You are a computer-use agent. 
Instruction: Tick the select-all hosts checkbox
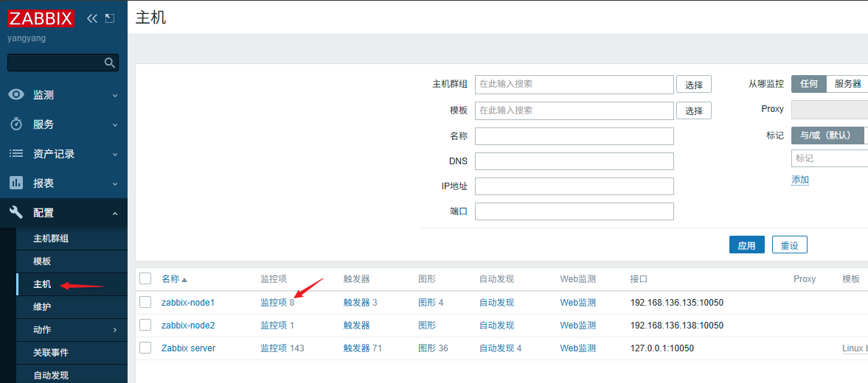point(145,278)
